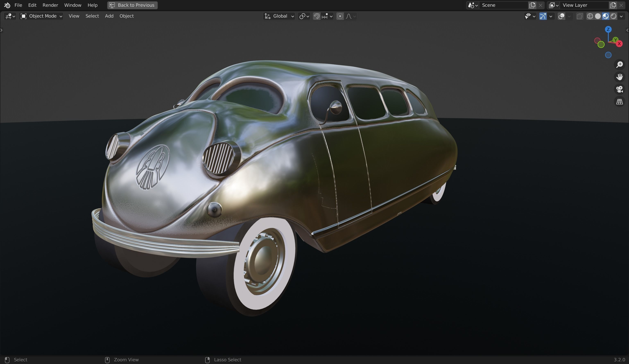Click the negative Z axis gizmo circle
The image size is (629, 364).
[608, 55]
